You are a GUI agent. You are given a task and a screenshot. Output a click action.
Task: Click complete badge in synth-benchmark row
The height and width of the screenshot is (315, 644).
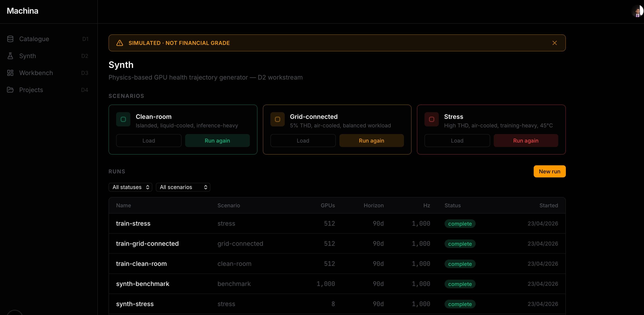point(460,284)
